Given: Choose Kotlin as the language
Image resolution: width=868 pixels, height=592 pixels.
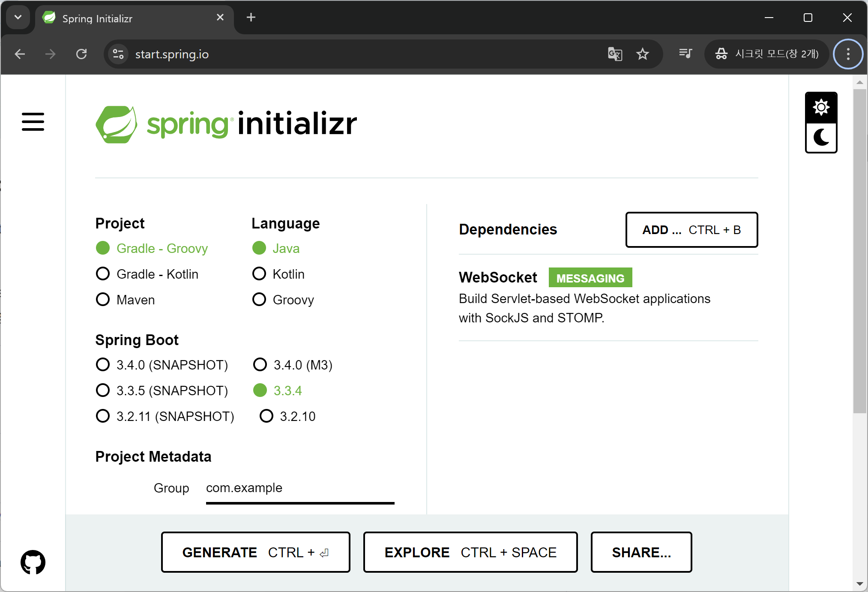Looking at the screenshot, I should point(259,273).
